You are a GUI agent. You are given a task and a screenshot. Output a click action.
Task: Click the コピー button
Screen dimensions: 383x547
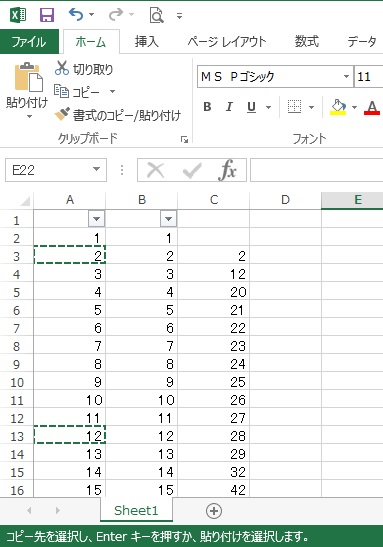click(x=77, y=92)
